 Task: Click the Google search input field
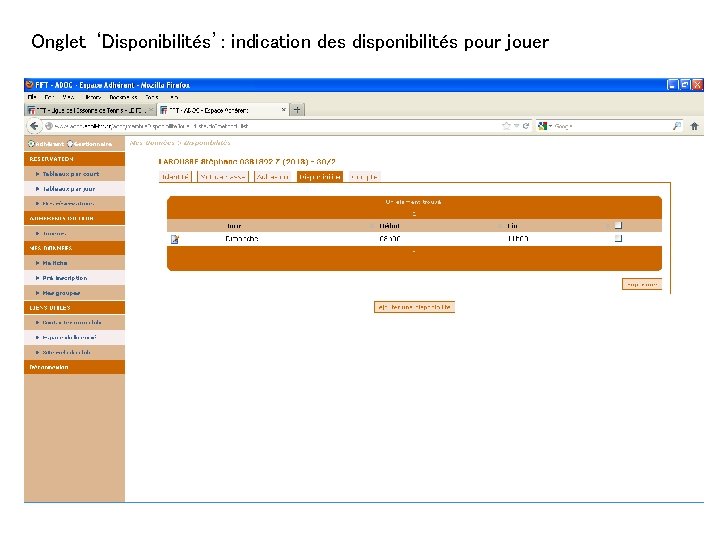click(612, 126)
